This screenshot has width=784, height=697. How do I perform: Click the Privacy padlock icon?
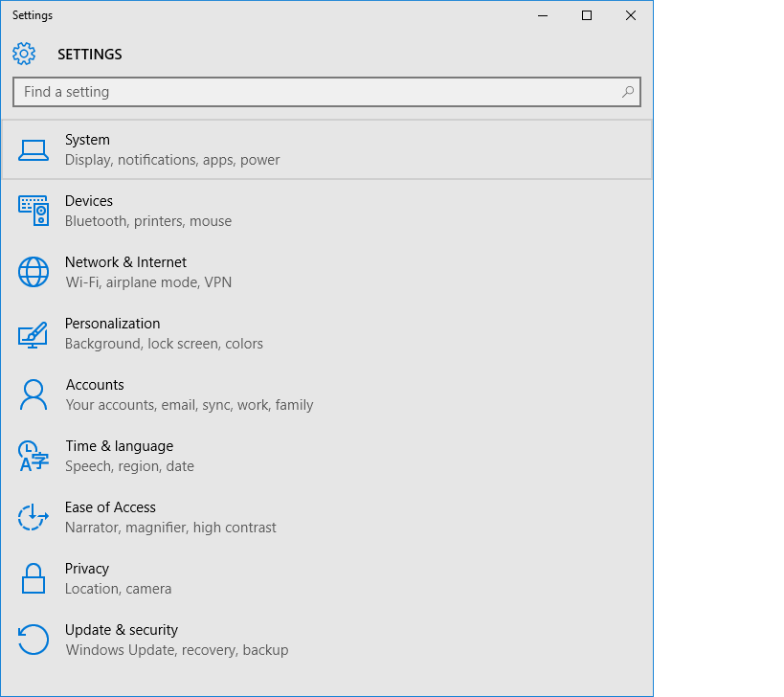click(x=34, y=578)
